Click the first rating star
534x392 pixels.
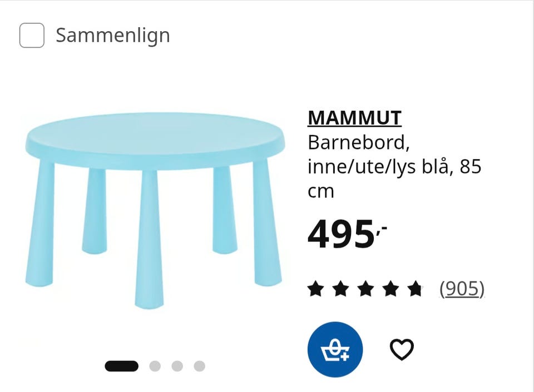[x=316, y=289]
